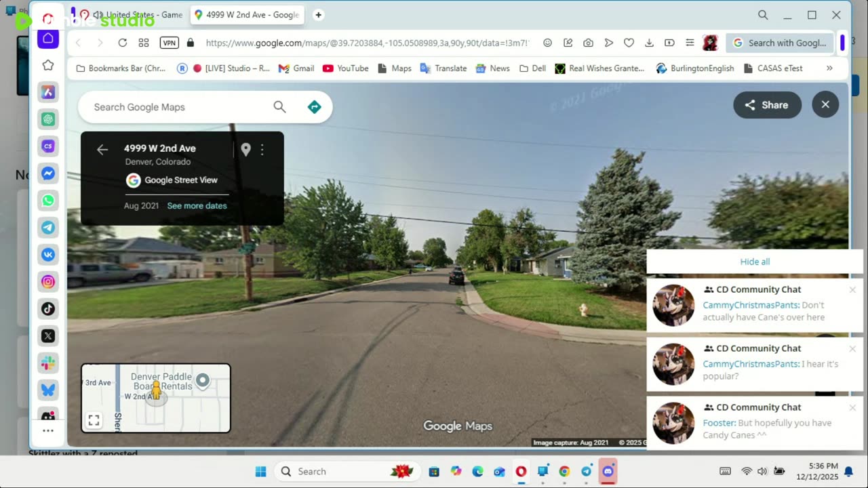Open VK in the sidebar

48,255
